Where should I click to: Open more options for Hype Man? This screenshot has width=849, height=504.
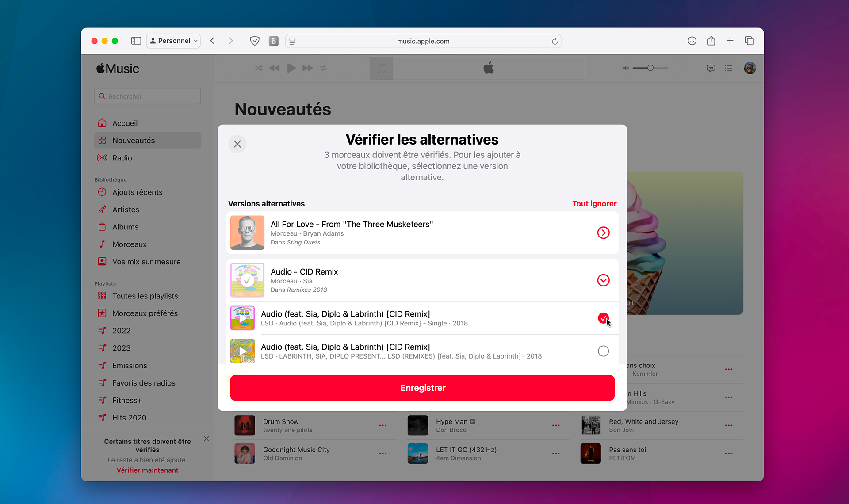[556, 426]
